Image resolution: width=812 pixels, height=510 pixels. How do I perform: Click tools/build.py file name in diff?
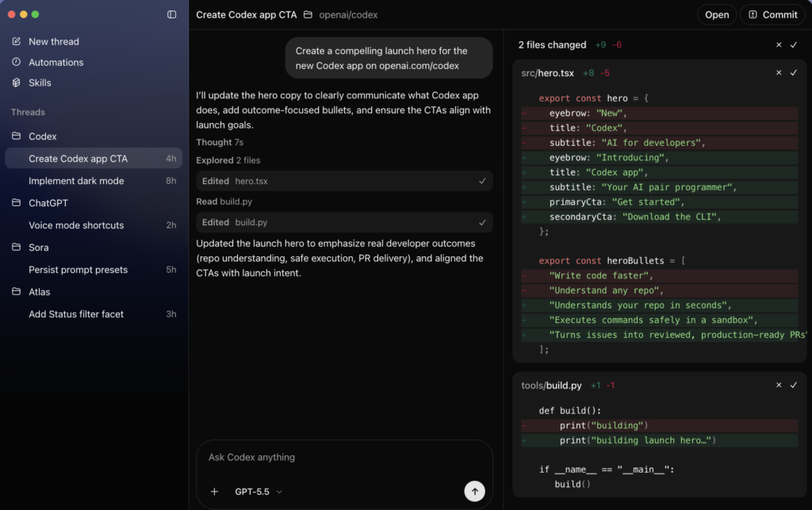pos(551,385)
